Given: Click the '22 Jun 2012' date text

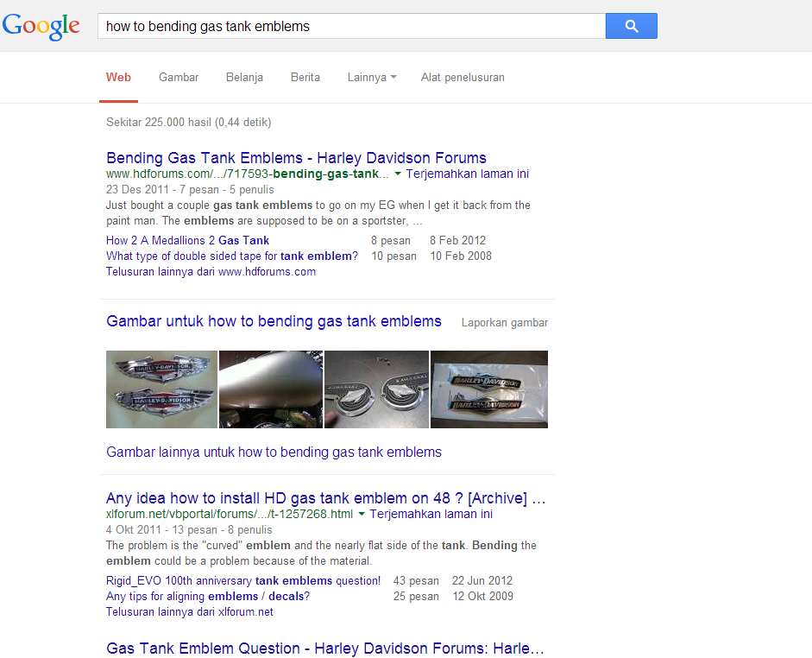Looking at the screenshot, I should (x=482, y=581).
